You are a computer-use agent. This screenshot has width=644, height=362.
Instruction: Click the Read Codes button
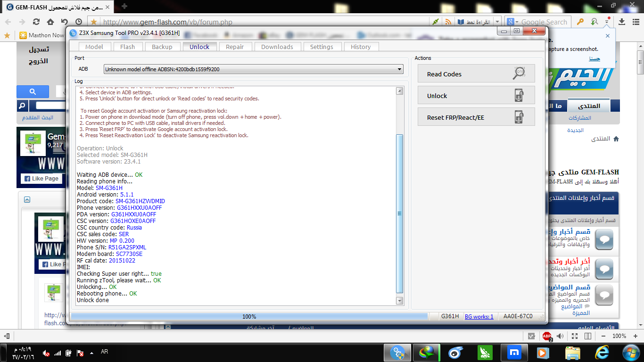pyautogui.click(x=476, y=74)
